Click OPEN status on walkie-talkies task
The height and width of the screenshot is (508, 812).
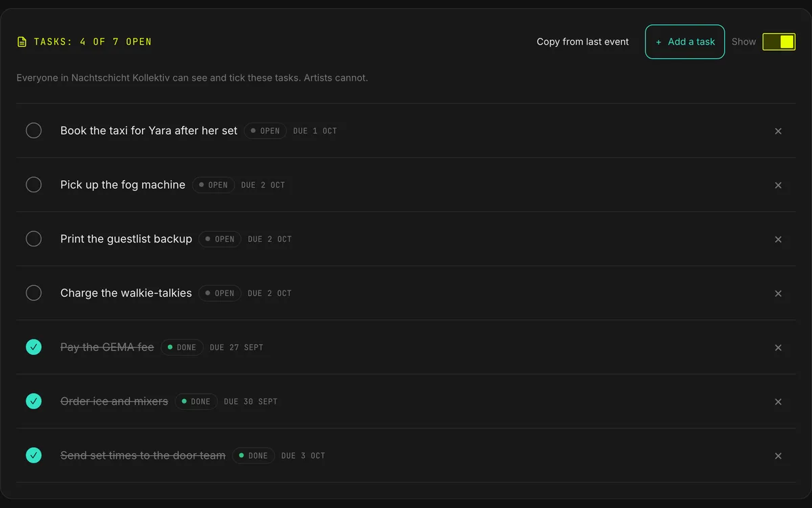pyautogui.click(x=220, y=293)
